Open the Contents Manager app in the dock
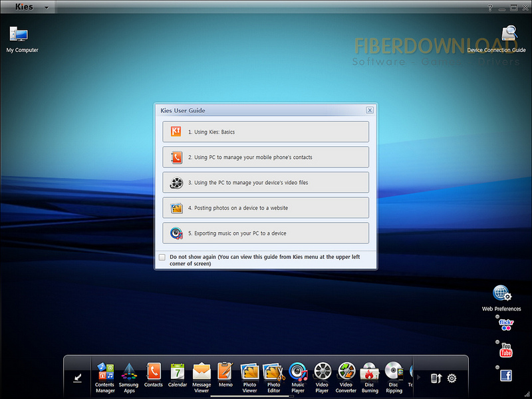The width and height of the screenshot is (532, 399). tap(105, 377)
